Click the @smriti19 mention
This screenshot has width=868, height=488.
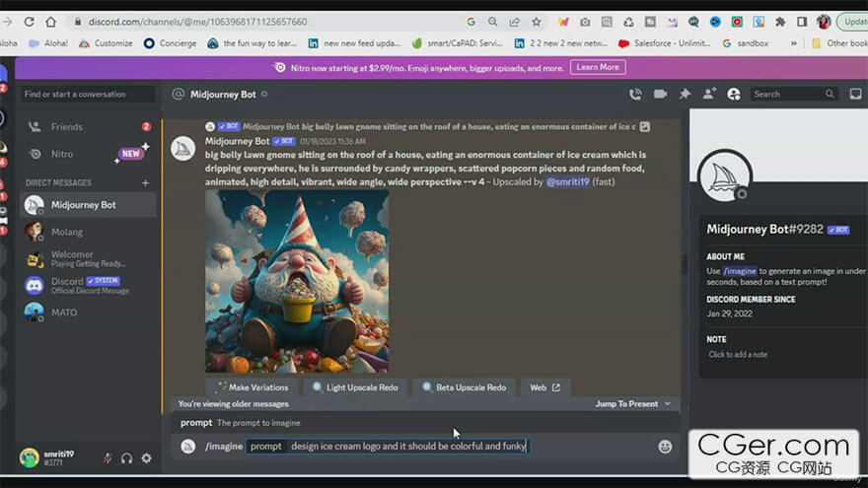click(567, 181)
